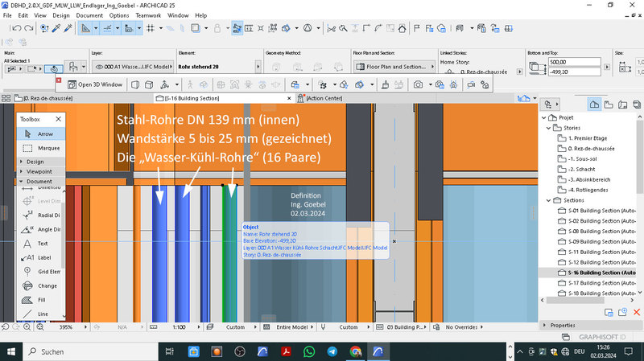Open the Floor Plan and Section dropdown
This screenshot has width=644, height=361.
(393, 68)
